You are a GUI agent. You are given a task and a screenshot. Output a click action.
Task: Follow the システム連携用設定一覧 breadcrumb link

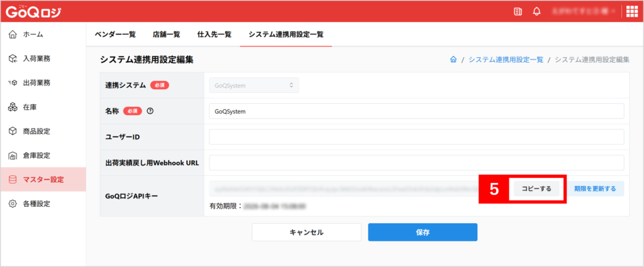point(506,60)
